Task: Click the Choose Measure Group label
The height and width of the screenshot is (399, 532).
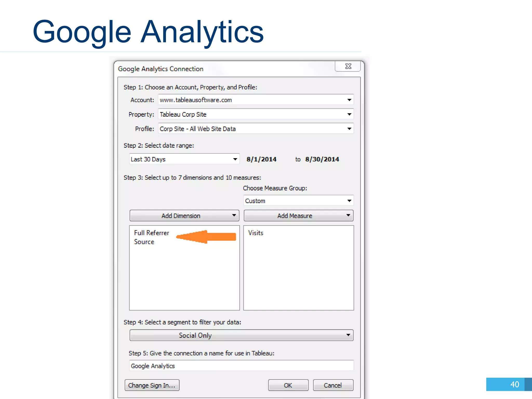Action: pos(275,188)
